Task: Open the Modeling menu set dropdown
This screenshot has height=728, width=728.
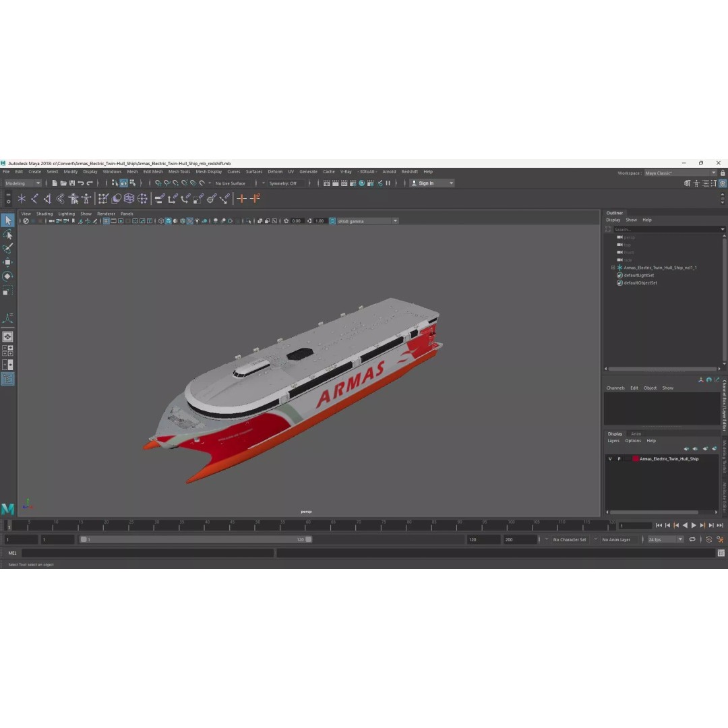Action: [x=23, y=183]
